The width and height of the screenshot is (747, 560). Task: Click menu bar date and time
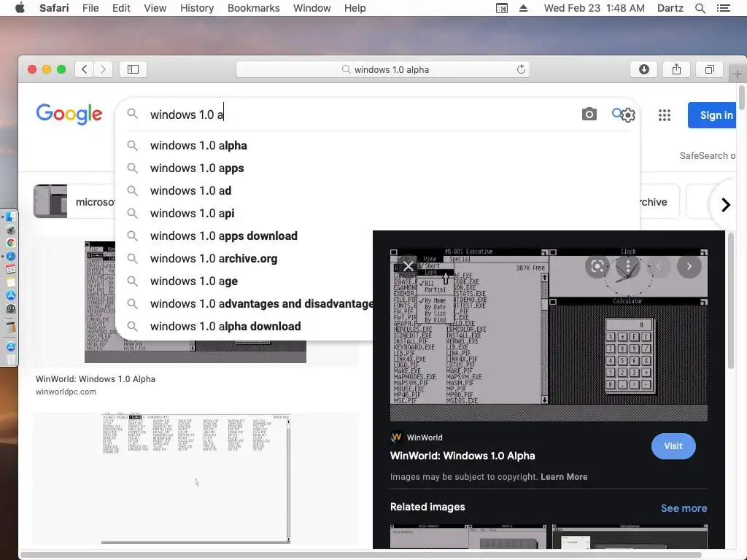tap(594, 8)
